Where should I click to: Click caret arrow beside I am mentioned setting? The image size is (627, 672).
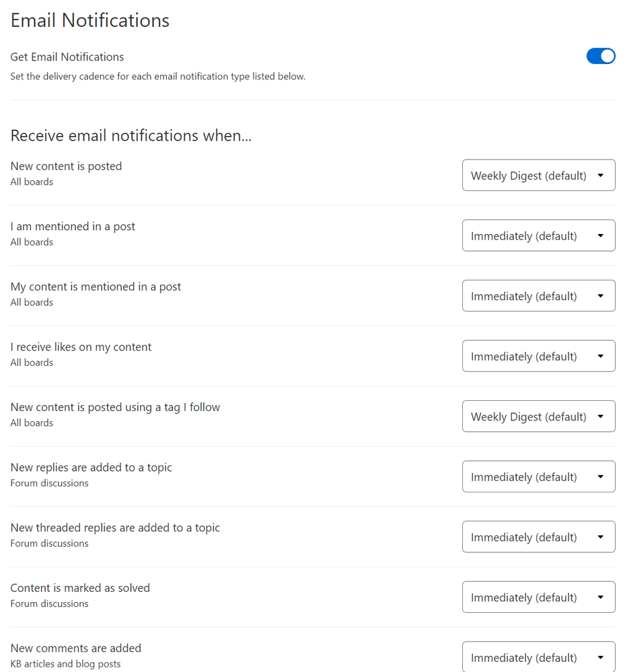click(x=601, y=235)
